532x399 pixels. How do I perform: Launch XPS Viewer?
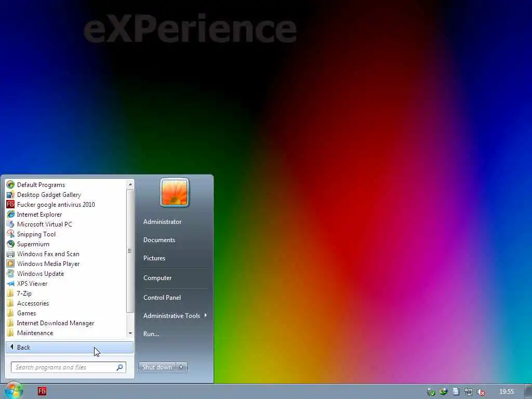point(66,283)
